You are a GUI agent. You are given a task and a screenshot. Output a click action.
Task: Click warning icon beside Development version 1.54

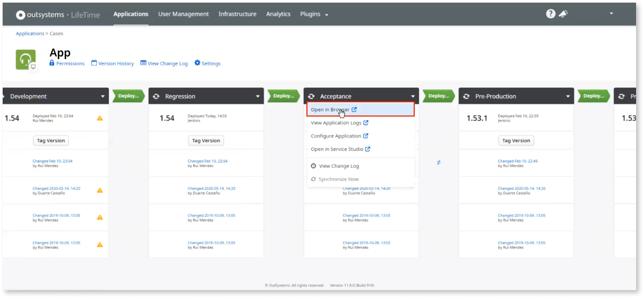tap(100, 118)
